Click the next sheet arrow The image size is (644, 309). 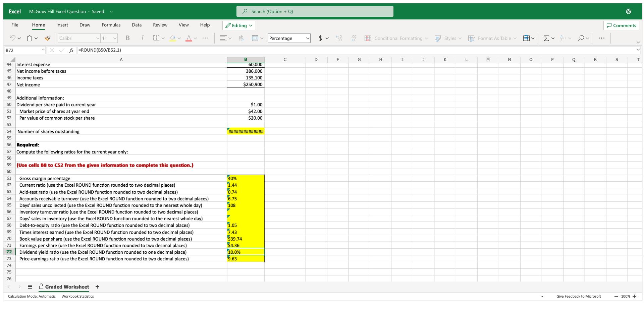[19, 287]
